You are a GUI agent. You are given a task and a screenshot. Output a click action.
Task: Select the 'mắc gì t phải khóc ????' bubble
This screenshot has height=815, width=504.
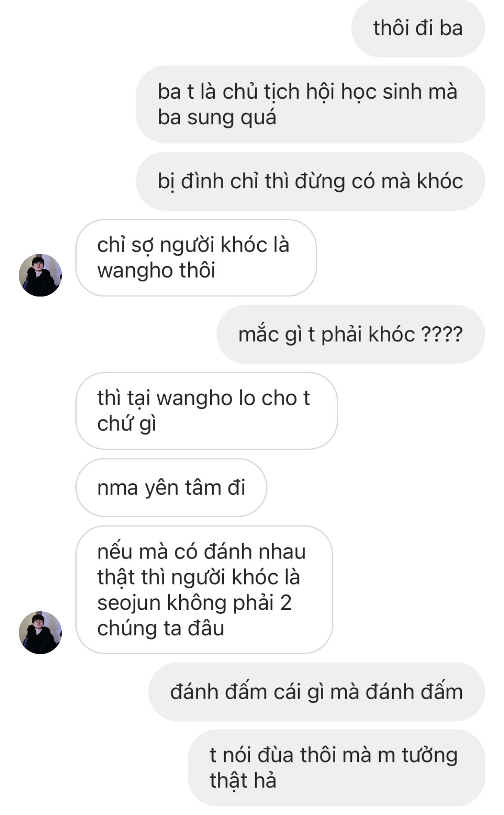point(351,334)
